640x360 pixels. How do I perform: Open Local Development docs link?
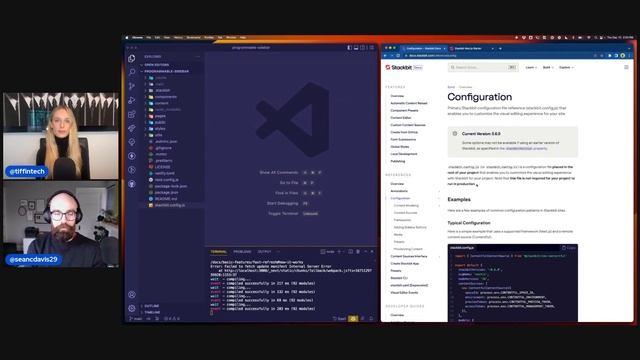403,154
